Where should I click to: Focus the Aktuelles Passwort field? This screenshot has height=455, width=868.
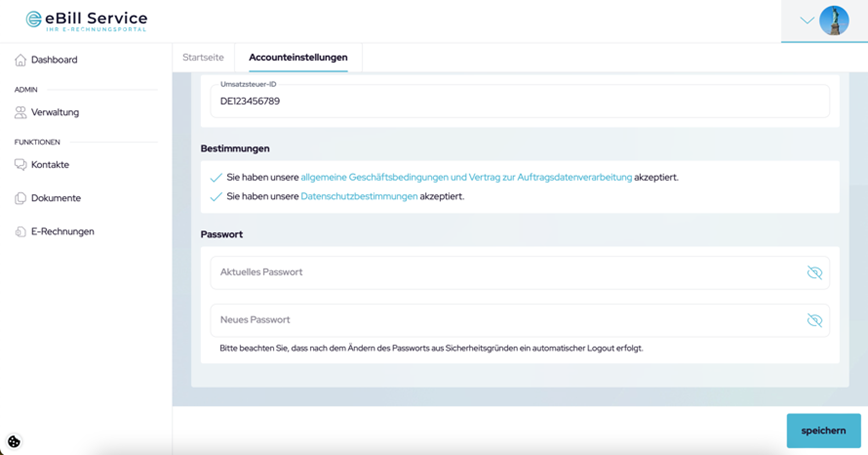500,273
